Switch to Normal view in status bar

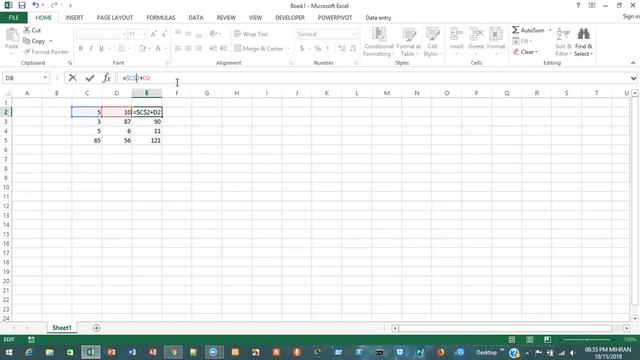click(511, 340)
